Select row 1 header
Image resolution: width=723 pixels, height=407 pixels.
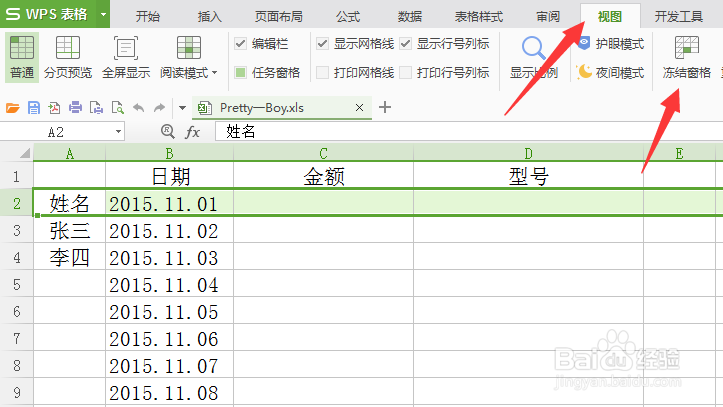coord(17,176)
